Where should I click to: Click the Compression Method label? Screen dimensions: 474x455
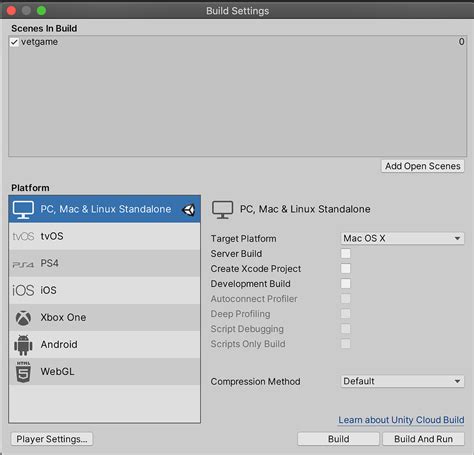[x=255, y=381]
